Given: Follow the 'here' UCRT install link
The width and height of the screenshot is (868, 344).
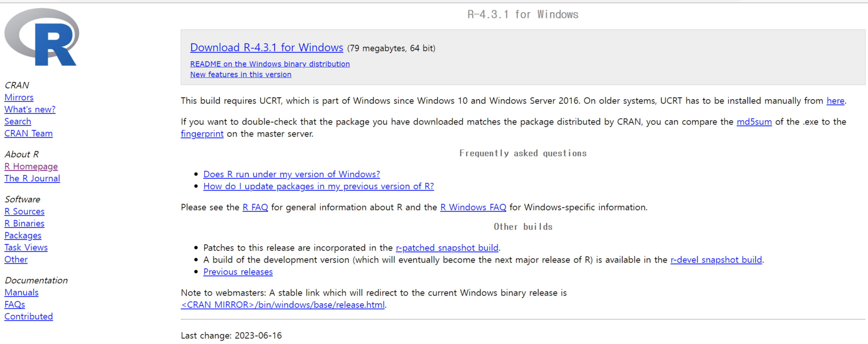Looking at the screenshot, I should tap(835, 101).
